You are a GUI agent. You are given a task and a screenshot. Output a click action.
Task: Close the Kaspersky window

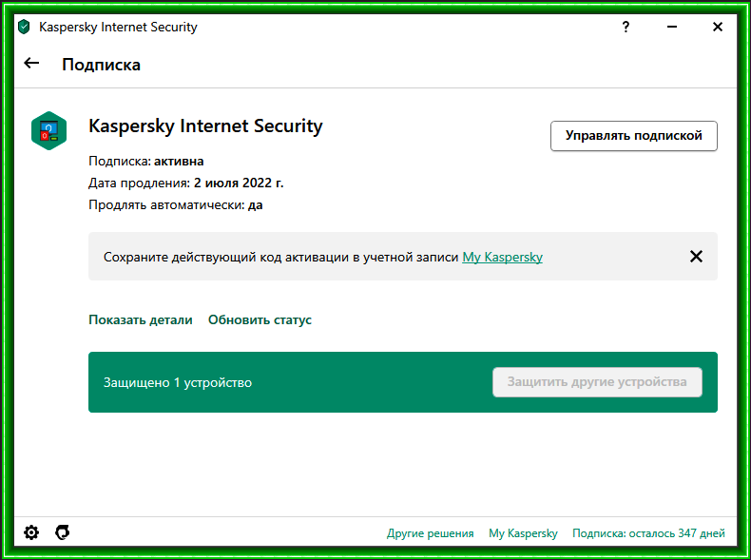coord(718,27)
